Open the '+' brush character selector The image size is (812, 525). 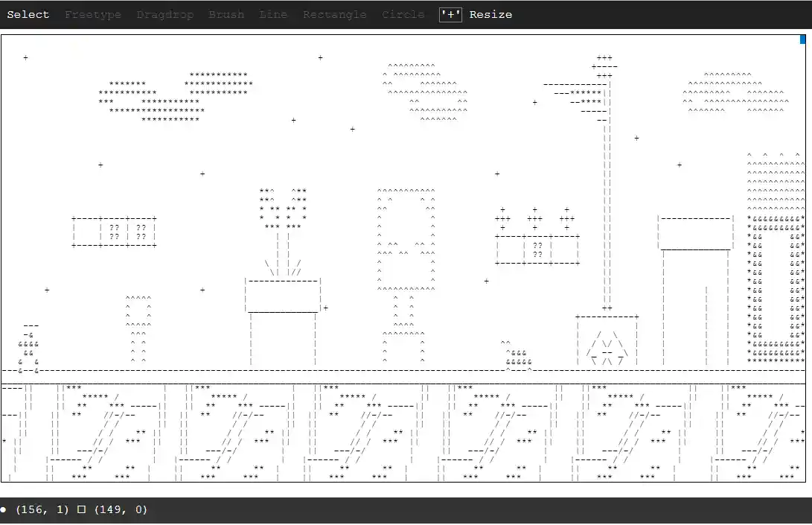(x=450, y=14)
